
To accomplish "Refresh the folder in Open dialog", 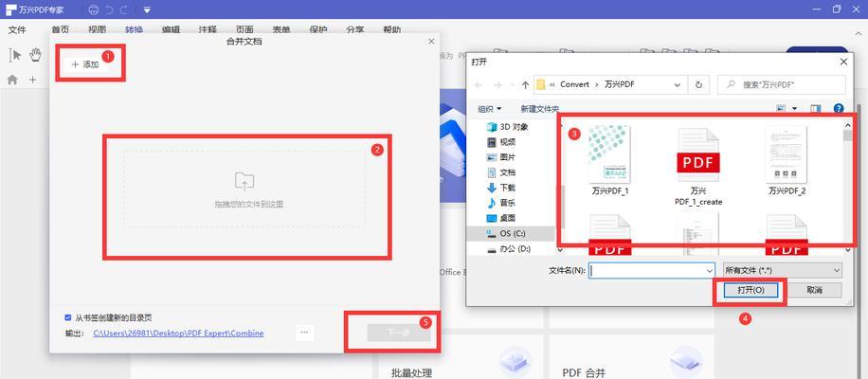I will (x=698, y=84).
